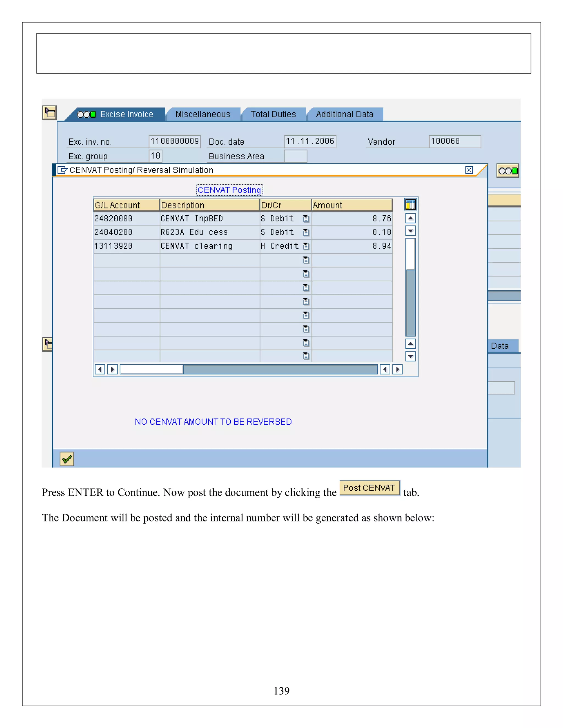This screenshot has height=728, width=563.
Task: Open Dr/Cr value help for CENVAT InpBED row
Action: [x=306, y=219]
